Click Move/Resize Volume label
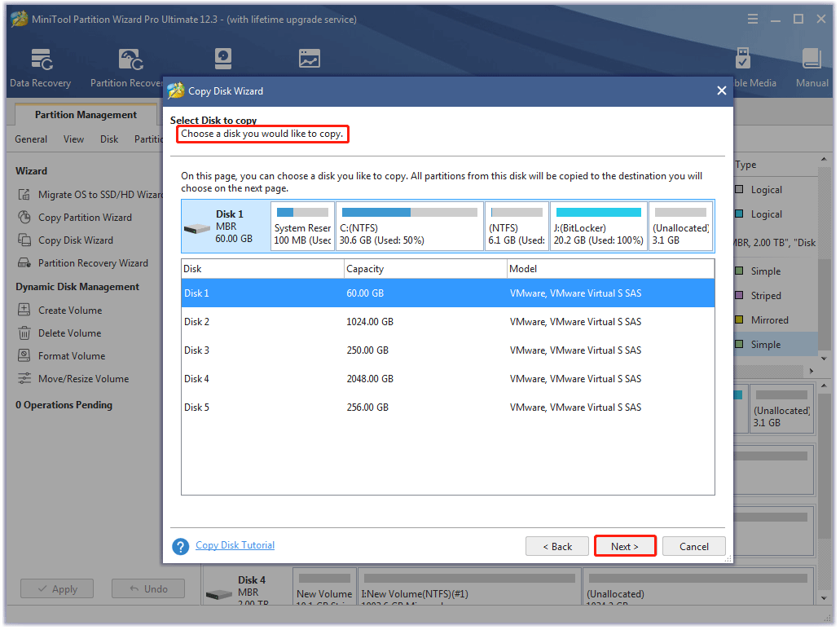Viewport: 840px width, 630px height. coord(84,379)
